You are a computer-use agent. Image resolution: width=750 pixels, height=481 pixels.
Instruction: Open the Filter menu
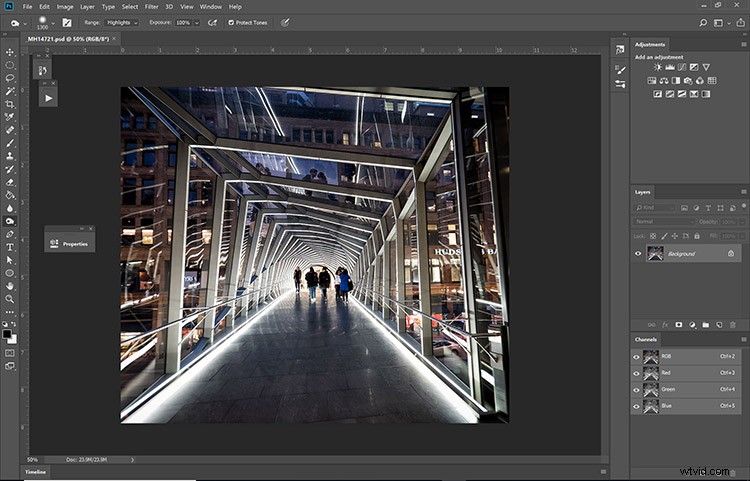[152, 7]
